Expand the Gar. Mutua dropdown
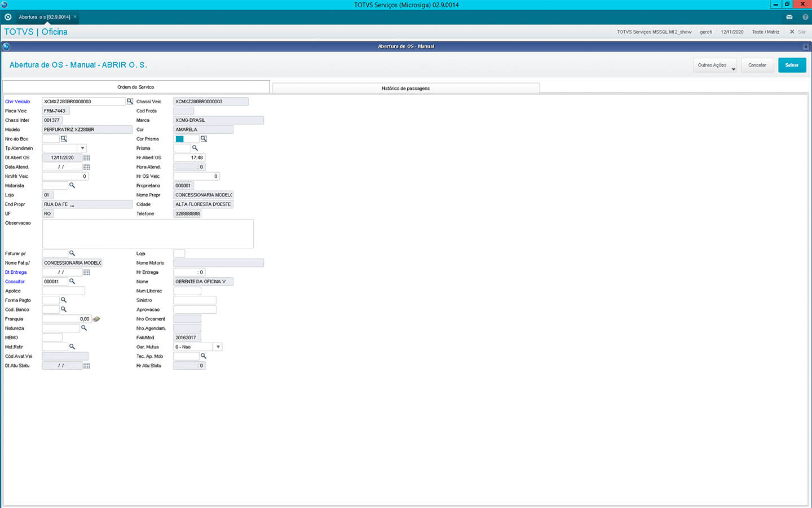 218,347
